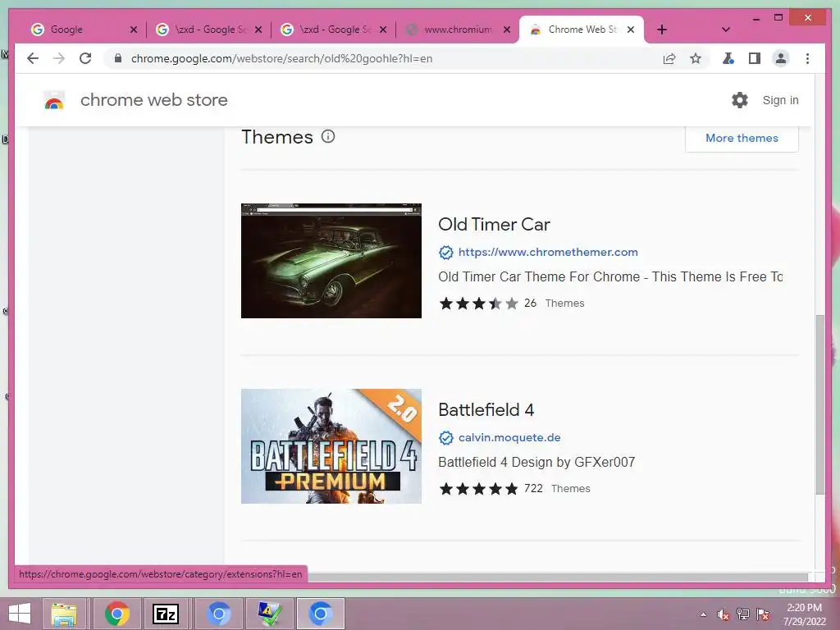
Task: Switch to second \zxd Google Search tab
Action: point(333,30)
